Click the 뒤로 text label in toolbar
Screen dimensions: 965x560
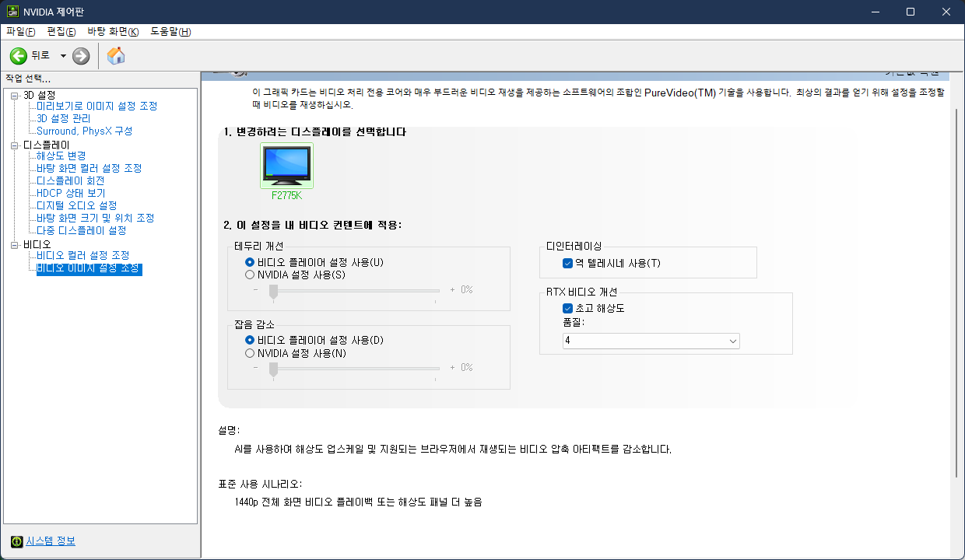coord(40,55)
